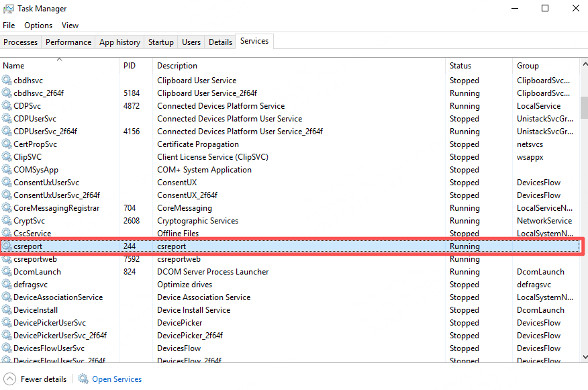588x390 pixels.
Task: Click the Open Services gear icon
Action: [83, 379]
